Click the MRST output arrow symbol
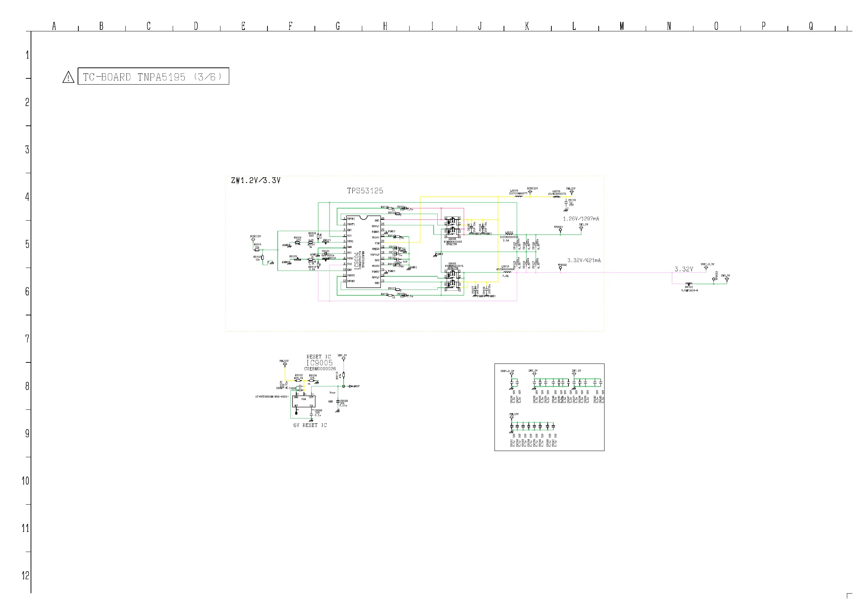 [x=351, y=386]
